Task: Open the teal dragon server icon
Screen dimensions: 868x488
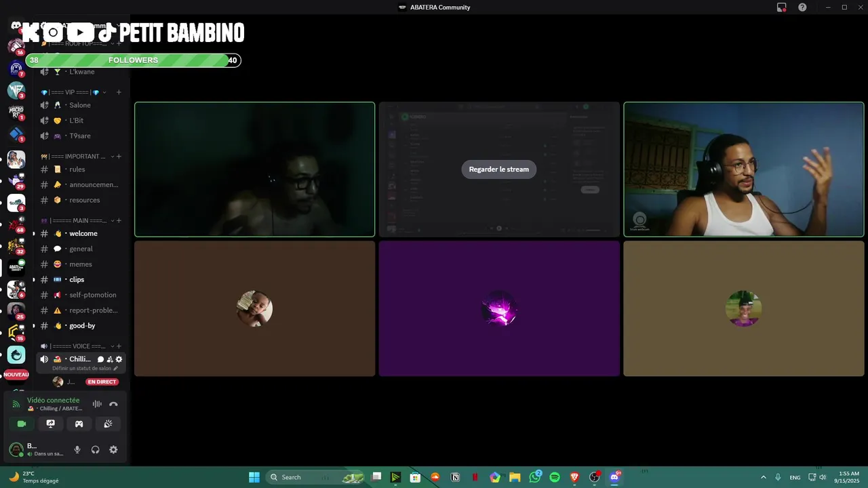Action: 16,354
